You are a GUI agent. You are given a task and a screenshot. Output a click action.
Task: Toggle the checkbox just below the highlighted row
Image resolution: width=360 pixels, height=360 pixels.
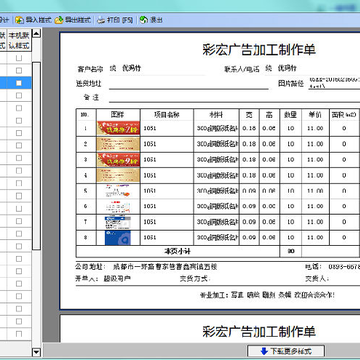19,95
